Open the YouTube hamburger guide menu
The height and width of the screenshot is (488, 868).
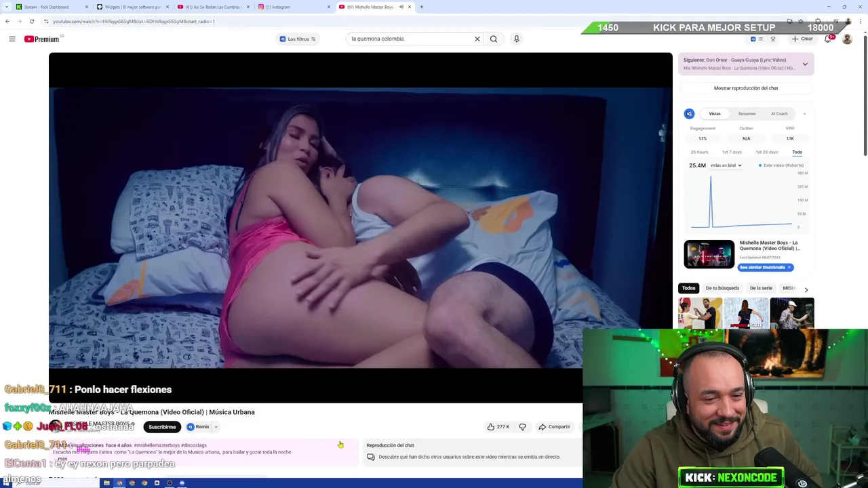tap(12, 39)
